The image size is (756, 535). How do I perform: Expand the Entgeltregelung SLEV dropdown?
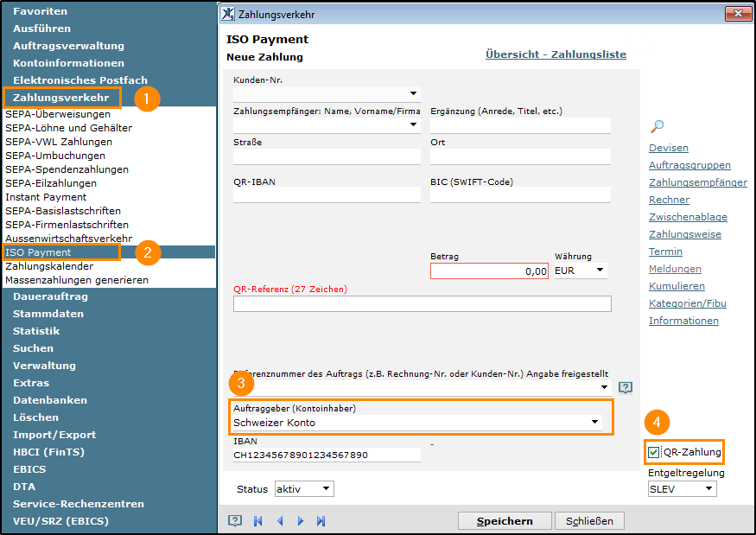click(708, 488)
